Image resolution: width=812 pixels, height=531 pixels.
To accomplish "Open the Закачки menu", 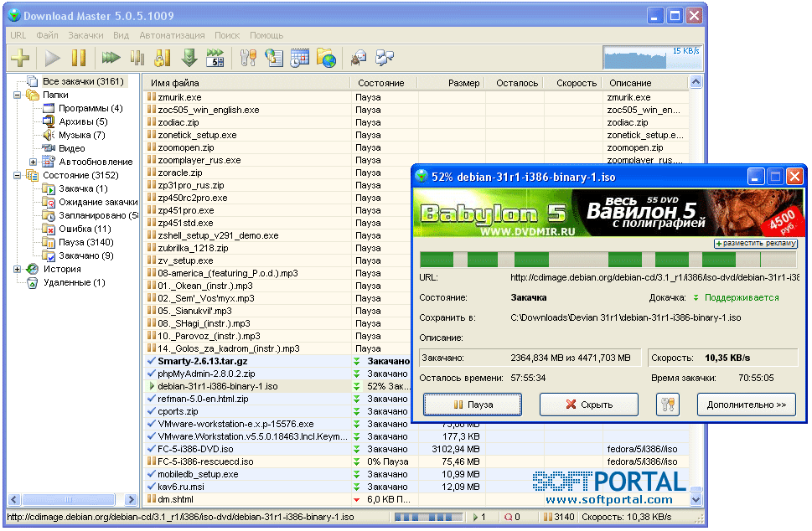I will click(85, 35).
